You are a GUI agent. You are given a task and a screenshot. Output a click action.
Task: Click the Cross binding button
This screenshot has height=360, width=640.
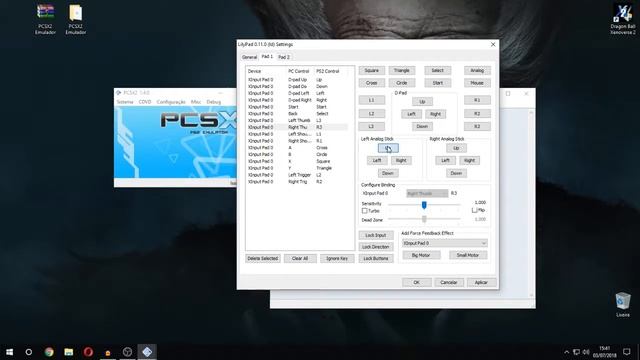pos(371,83)
